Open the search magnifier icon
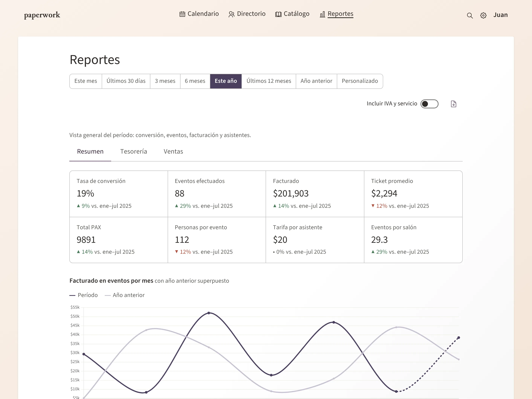 [470, 15]
